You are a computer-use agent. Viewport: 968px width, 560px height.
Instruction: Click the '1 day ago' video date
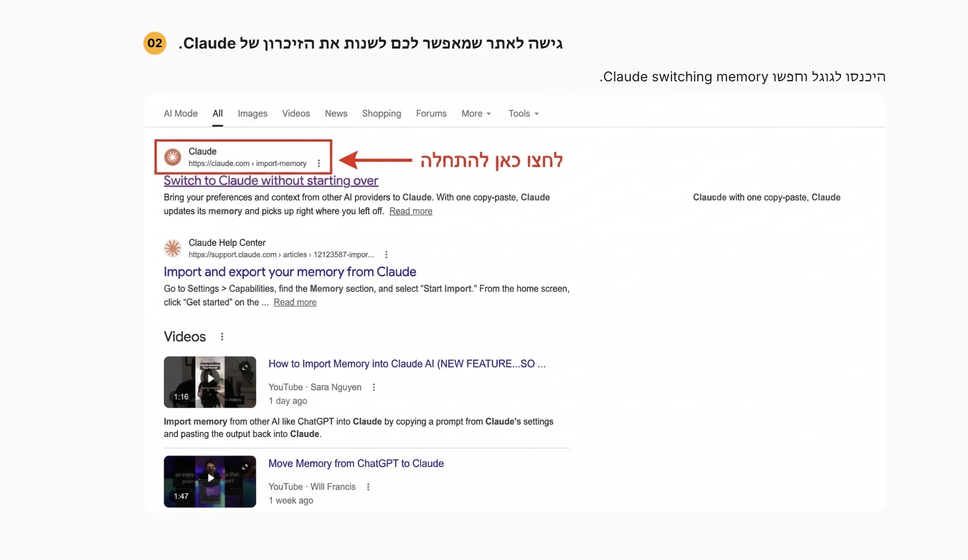tap(288, 401)
